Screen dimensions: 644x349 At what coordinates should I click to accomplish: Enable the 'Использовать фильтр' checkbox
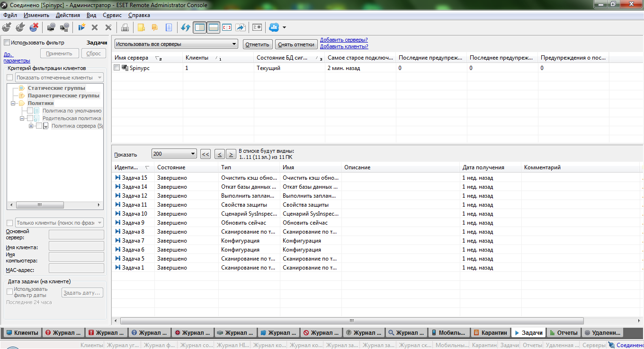[7, 43]
